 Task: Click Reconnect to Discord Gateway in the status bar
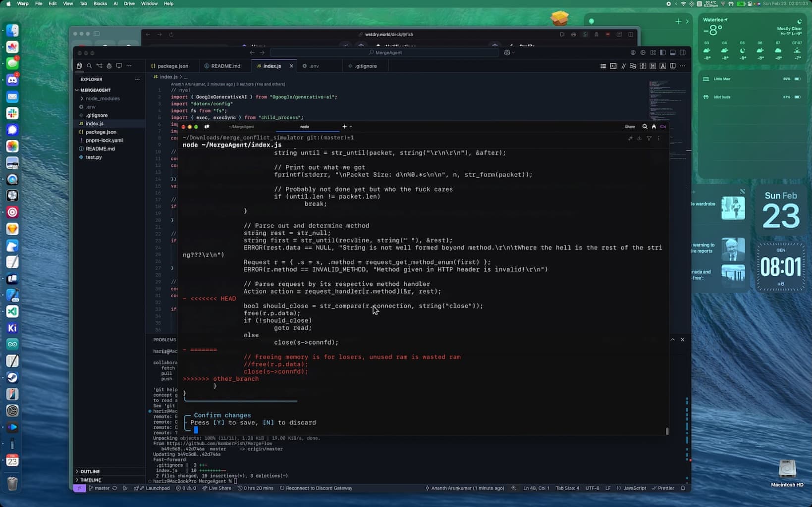pos(316,488)
